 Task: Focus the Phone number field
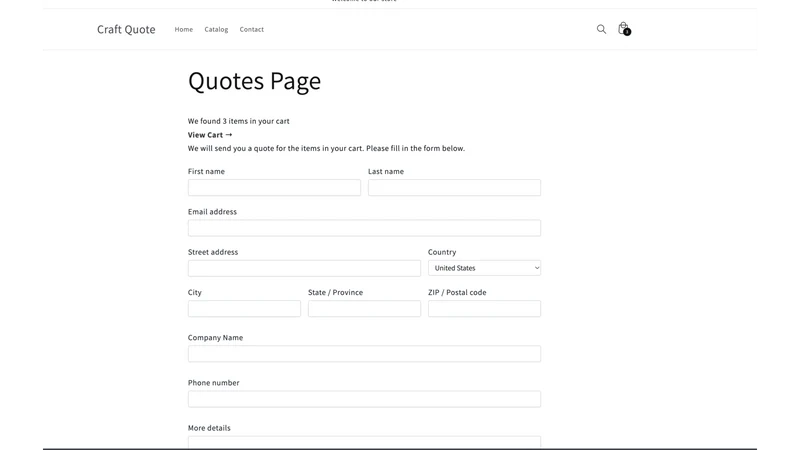(x=364, y=399)
